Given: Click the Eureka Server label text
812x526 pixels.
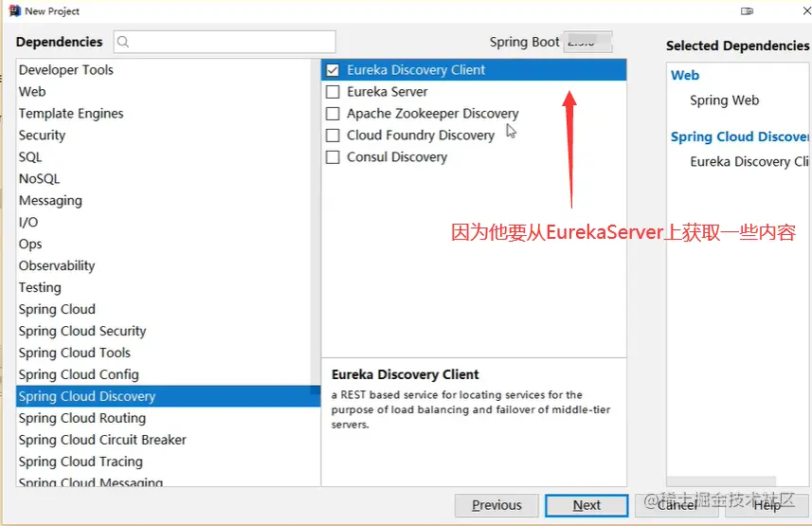Looking at the screenshot, I should coord(388,92).
